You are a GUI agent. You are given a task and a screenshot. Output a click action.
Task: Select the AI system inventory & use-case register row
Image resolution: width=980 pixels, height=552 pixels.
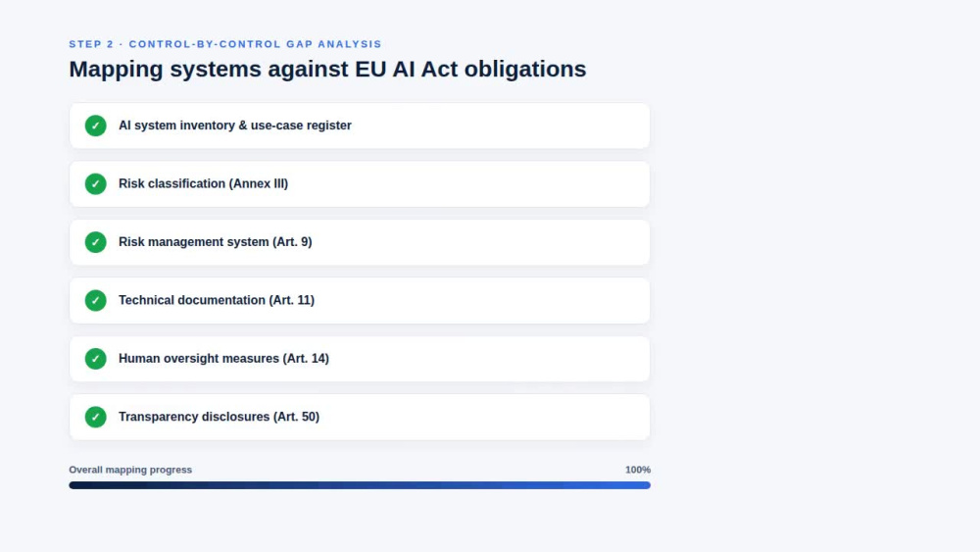(x=360, y=125)
